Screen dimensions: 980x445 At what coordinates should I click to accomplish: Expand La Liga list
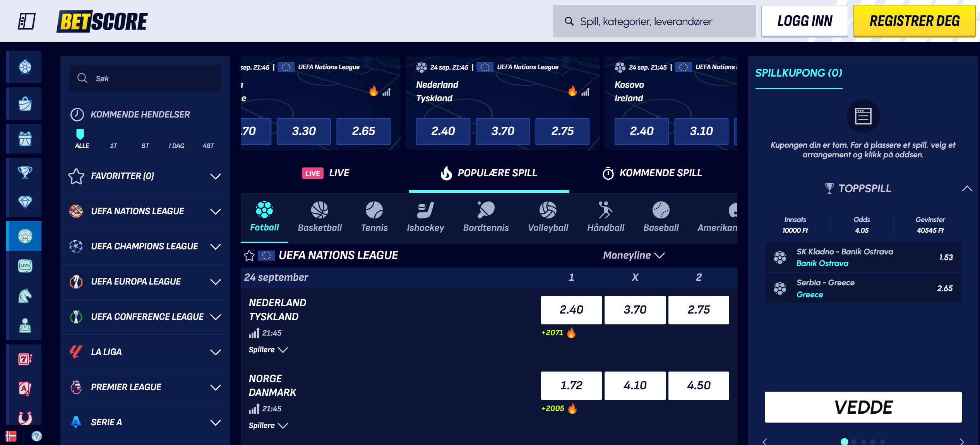tap(145, 352)
